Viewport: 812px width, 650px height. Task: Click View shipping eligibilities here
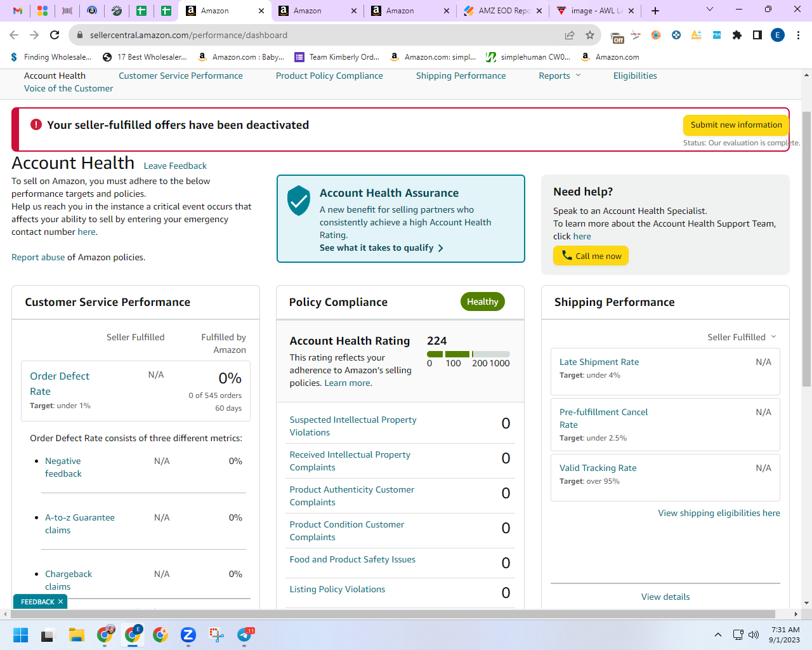[719, 513]
